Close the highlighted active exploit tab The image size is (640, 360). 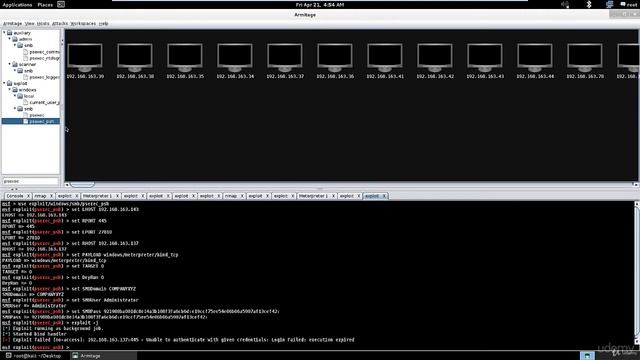[x=384, y=196]
